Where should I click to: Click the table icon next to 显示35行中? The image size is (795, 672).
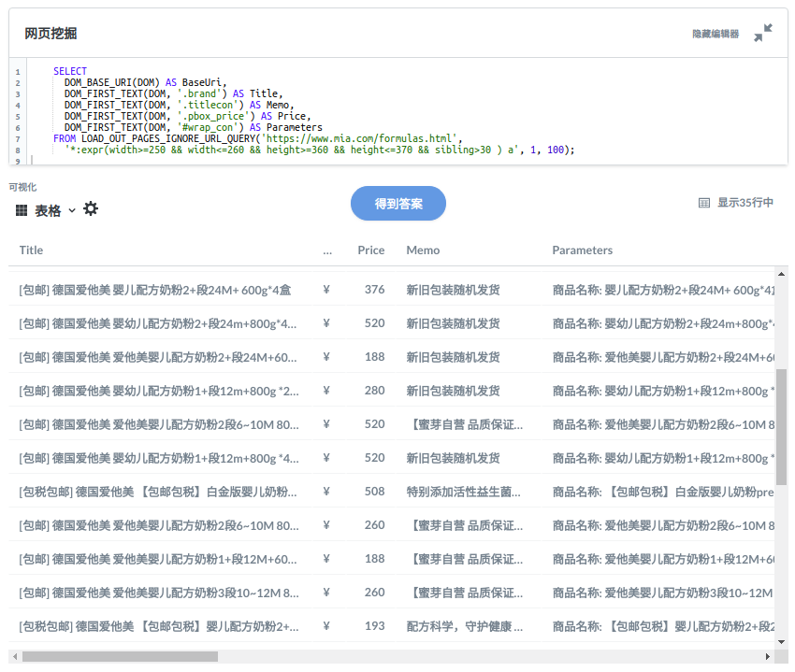703,203
